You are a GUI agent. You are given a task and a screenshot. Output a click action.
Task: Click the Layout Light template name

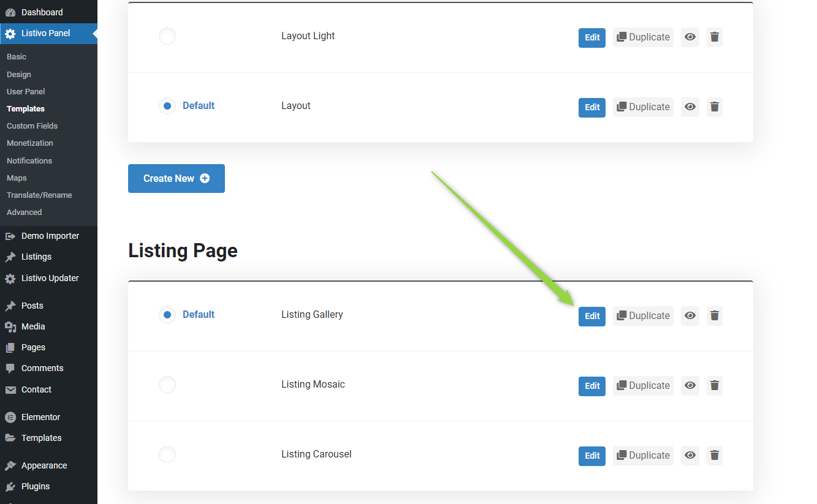308,36
